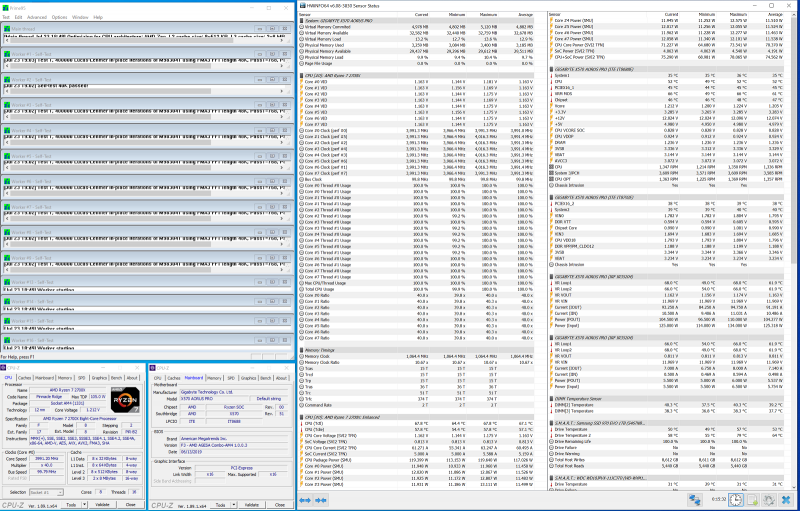
Task: Click the Worker #16 Self-Test window icon
Action: (x=7, y=340)
